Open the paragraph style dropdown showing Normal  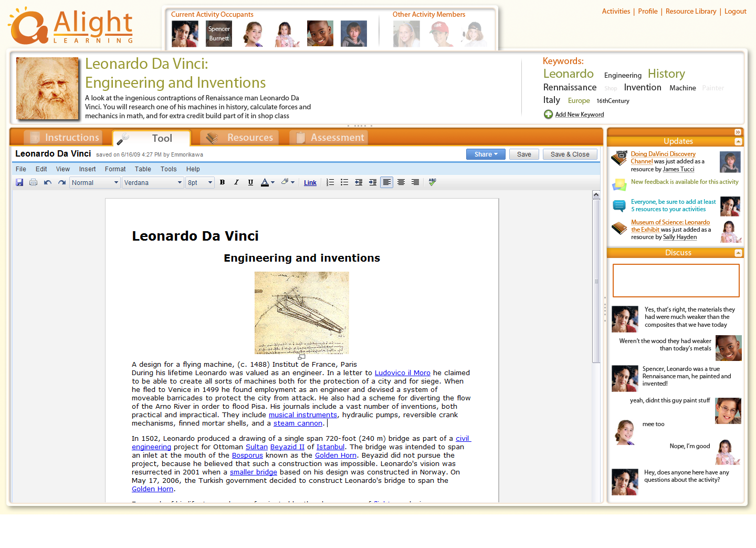[x=95, y=183]
